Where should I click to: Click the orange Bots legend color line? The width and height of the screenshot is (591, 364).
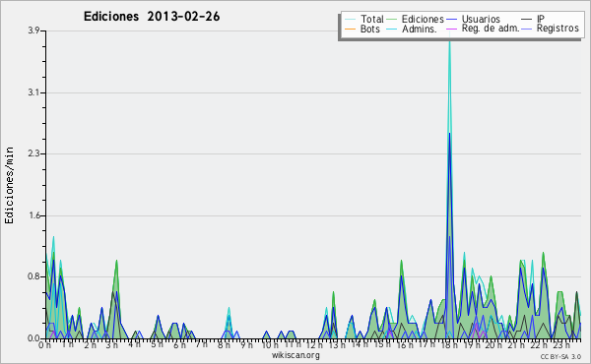click(x=350, y=29)
